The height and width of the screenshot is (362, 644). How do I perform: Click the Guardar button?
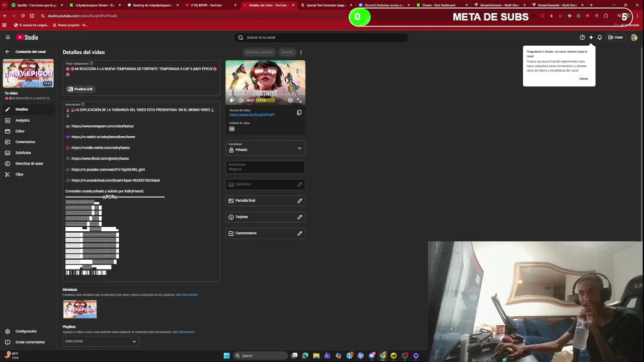point(287,52)
